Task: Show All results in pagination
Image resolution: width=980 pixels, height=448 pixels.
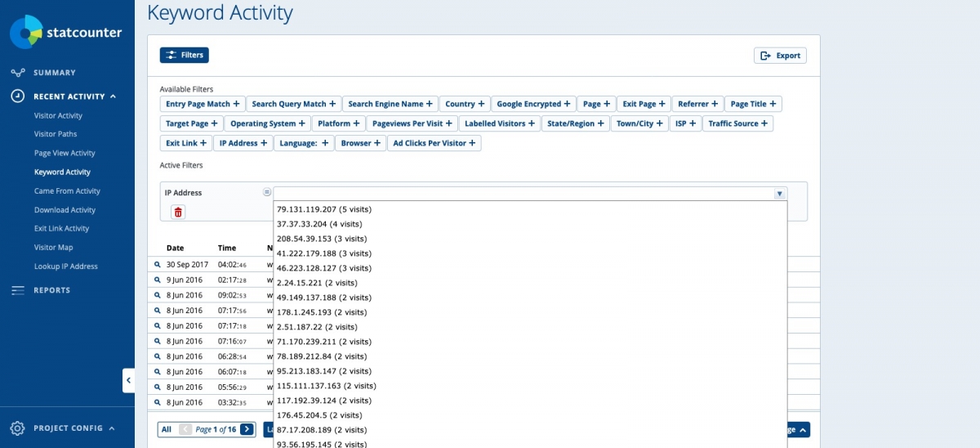Action: (x=167, y=429)
